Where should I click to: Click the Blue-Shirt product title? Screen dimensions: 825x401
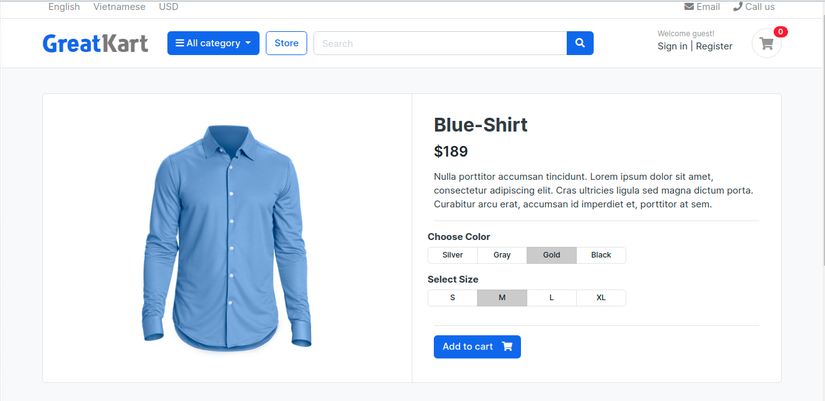(480, 125)
